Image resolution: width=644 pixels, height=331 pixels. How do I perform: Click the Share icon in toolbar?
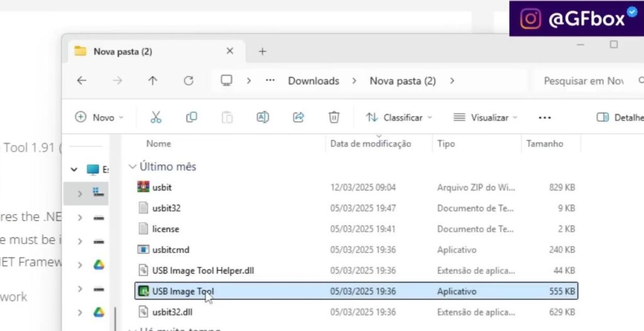[x=298, y=118]
